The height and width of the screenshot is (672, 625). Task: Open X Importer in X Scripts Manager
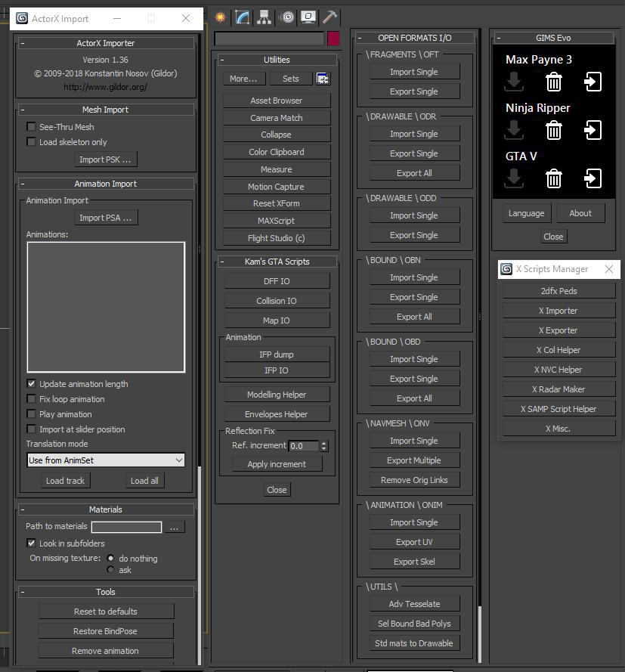[x=558, y=310]
